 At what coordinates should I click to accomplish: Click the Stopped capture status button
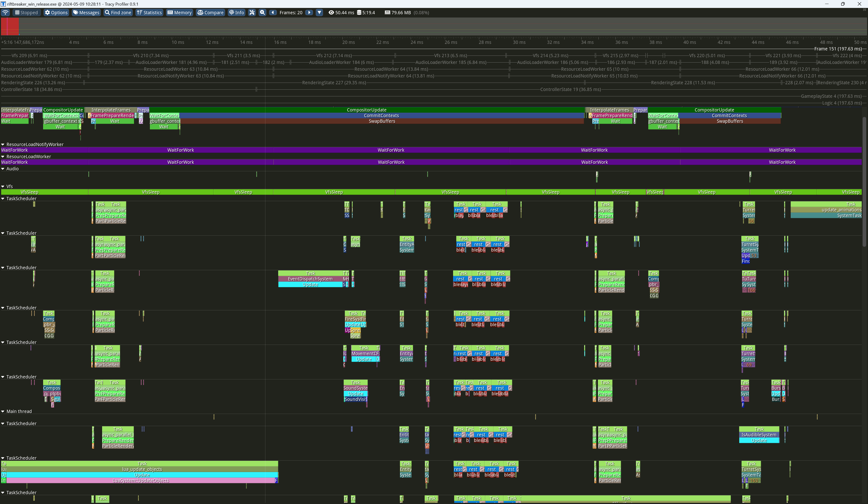(x=26, y=12)
